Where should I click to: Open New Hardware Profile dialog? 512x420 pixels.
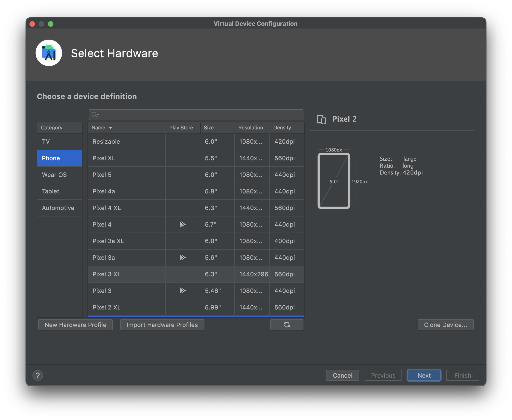point(76,325)
